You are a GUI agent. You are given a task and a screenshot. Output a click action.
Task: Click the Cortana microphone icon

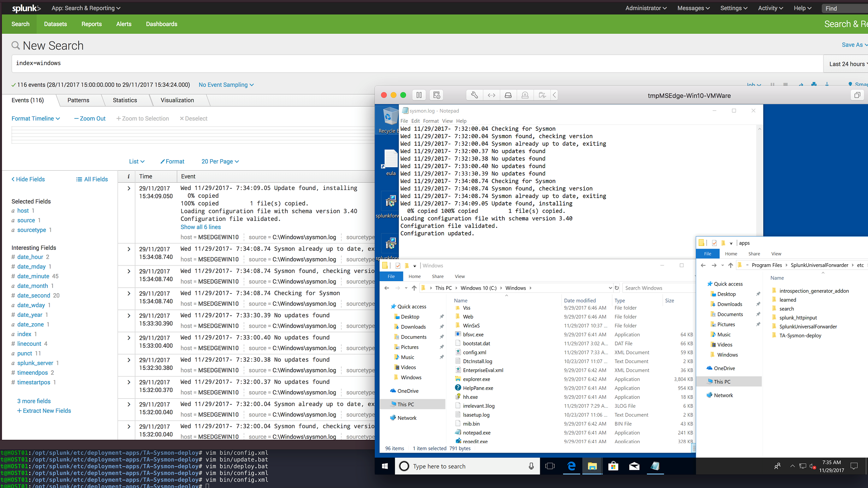coord(531,466)
